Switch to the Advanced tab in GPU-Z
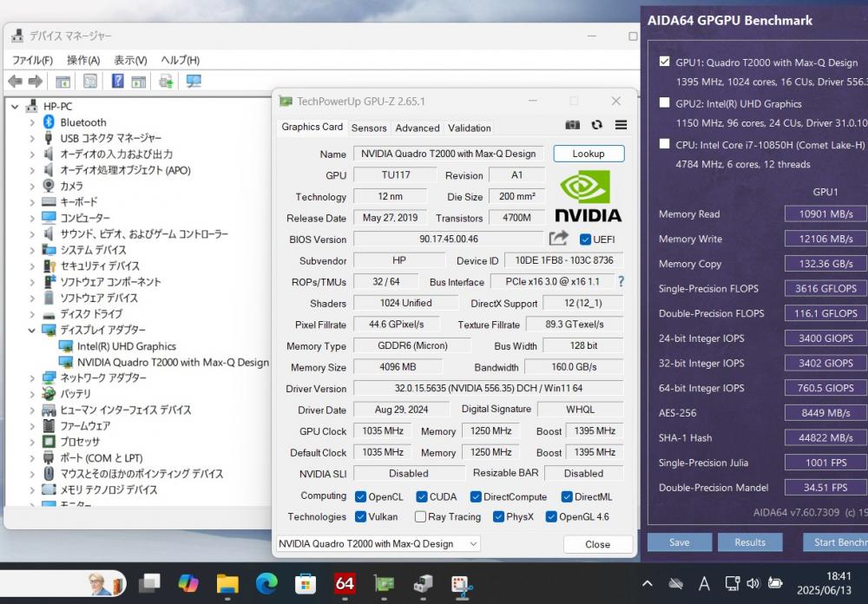Screen dimensions: 868x604 [x=418, y=128]
